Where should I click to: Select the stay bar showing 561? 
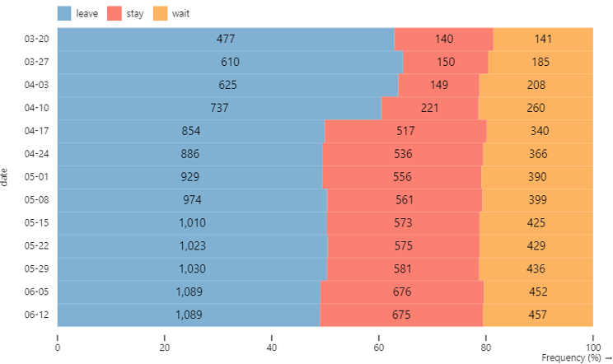pyautogui.click(x=405, y=199)
